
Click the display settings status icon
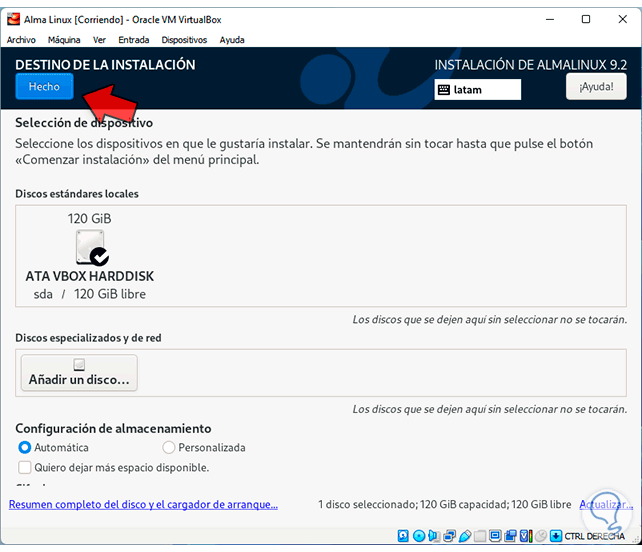point(495,535)
